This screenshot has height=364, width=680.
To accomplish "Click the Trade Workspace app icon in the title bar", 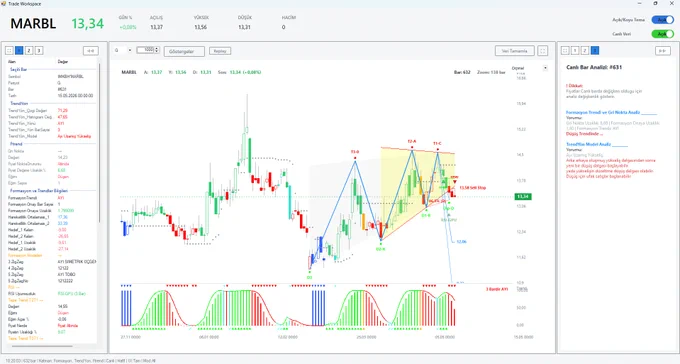I will pyautogui.click(x=3, y=3).
